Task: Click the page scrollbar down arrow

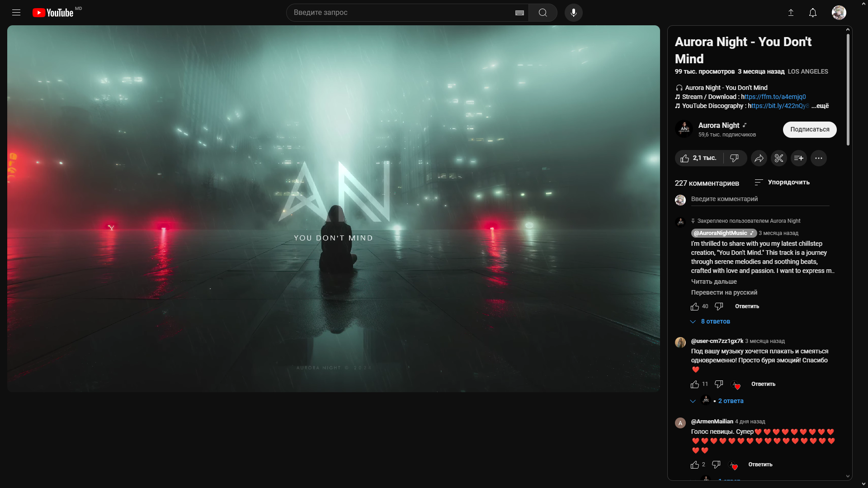Action: pos(864,484)
